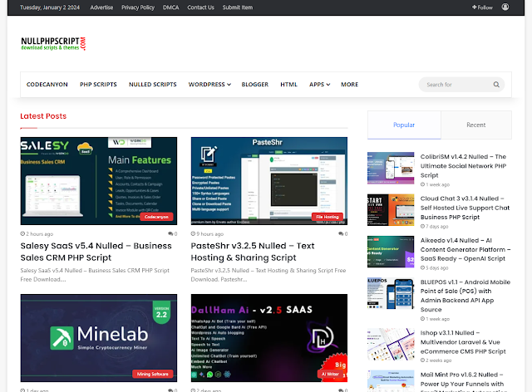Open the Privacy Policy link
Viewport: 532px width, 392px height.
click(x=138, y=7)
